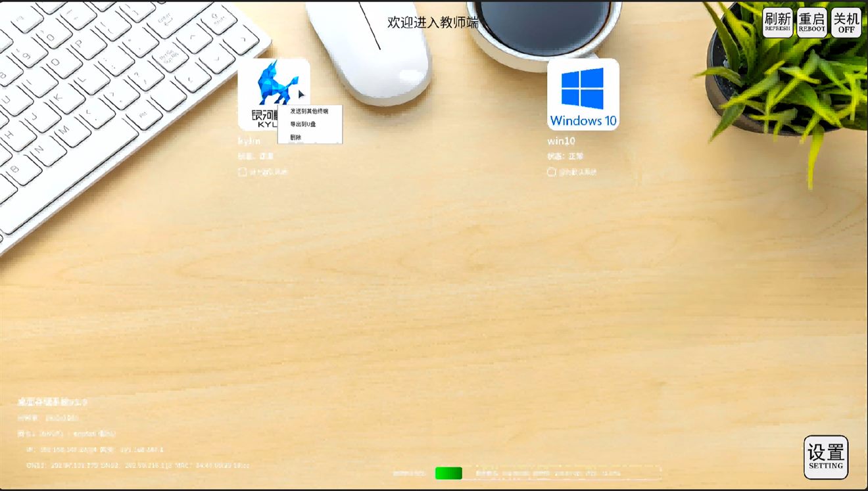Click the win10 name label
Viewport: 868px width, 491px height.
pyautogui.click(x=561, y=141)
